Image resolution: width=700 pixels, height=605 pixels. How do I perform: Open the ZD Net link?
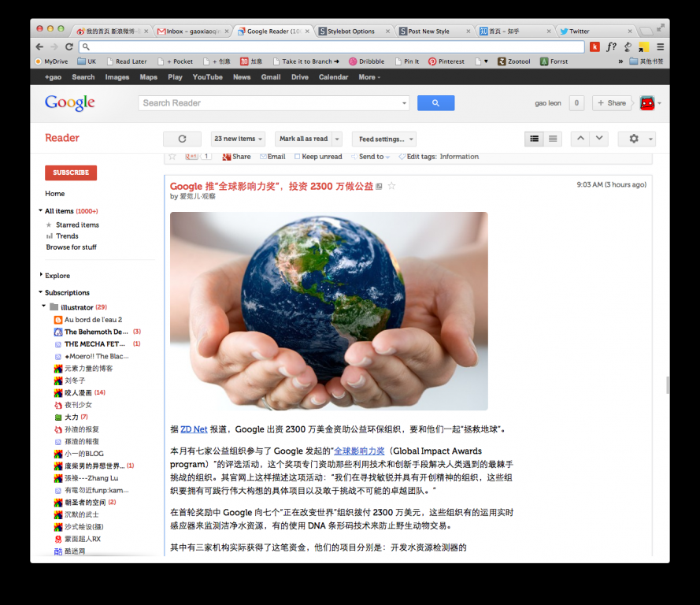pyautogui.click(x=194, y=429)
